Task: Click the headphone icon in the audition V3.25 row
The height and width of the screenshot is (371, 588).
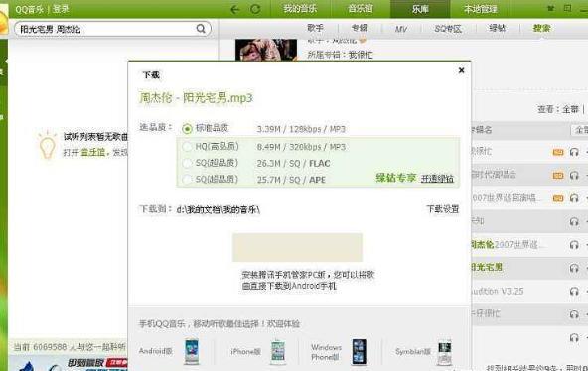Action: pos(574,292)
